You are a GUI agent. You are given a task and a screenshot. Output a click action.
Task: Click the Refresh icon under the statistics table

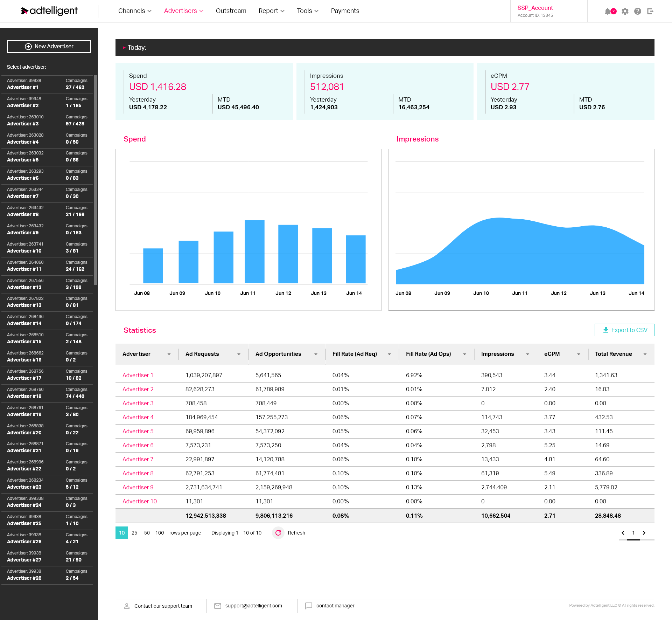click(x=278, y=533)
